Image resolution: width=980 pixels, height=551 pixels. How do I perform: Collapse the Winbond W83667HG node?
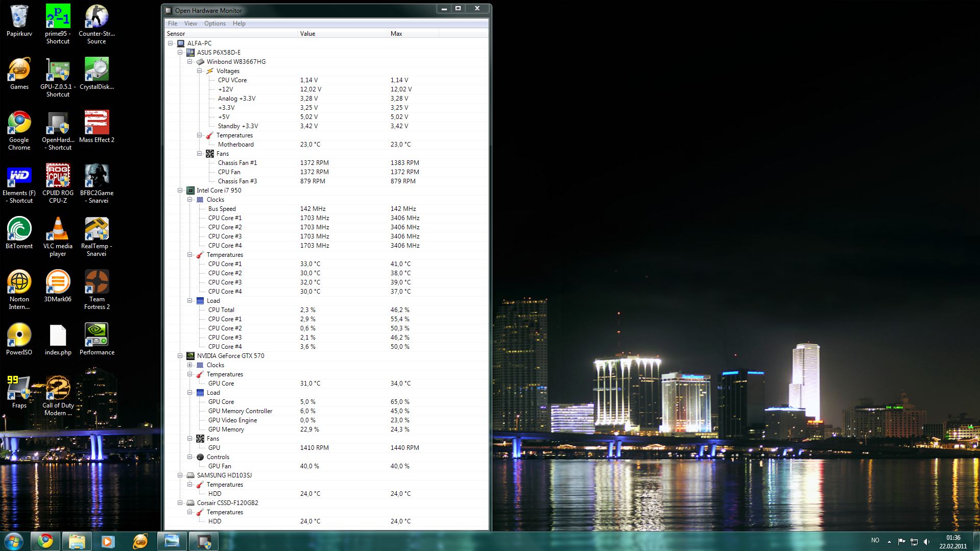click(189, 62)
